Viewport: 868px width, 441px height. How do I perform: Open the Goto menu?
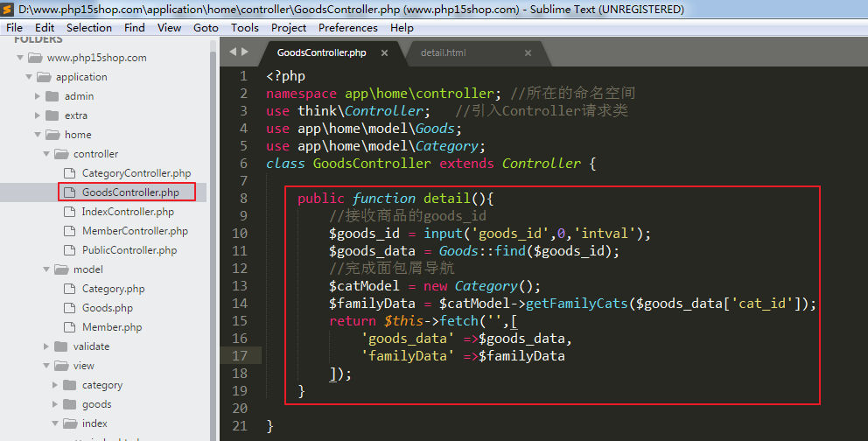tap(206, 27)
